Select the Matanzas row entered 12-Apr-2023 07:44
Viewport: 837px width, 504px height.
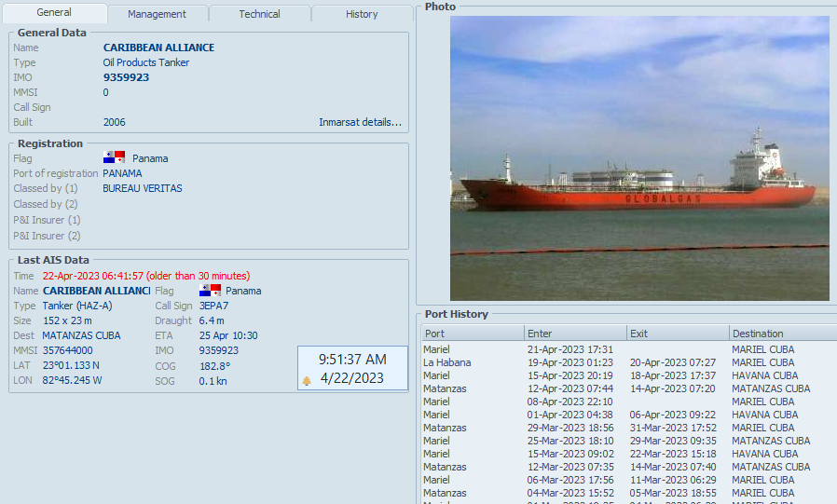tap(629, 388)
